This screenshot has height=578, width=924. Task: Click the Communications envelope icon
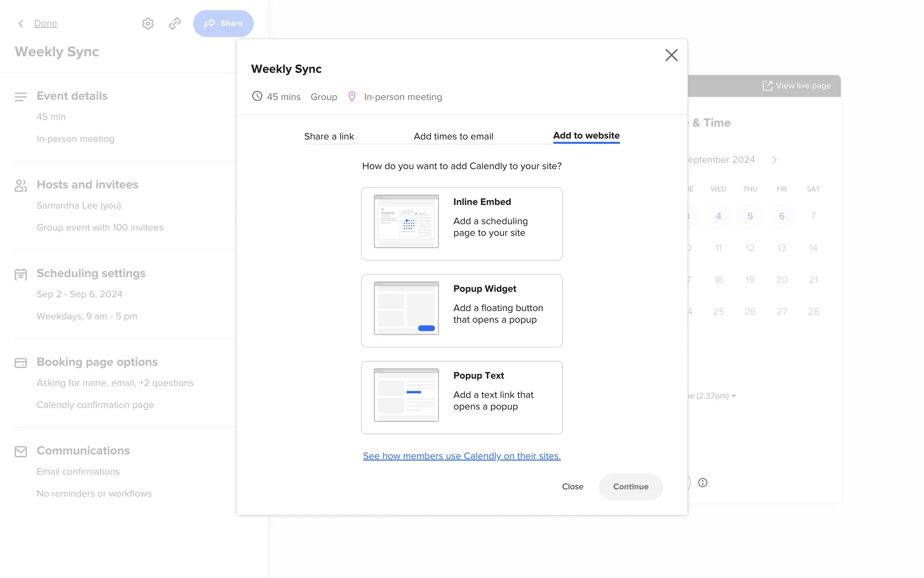pos(21,451)
